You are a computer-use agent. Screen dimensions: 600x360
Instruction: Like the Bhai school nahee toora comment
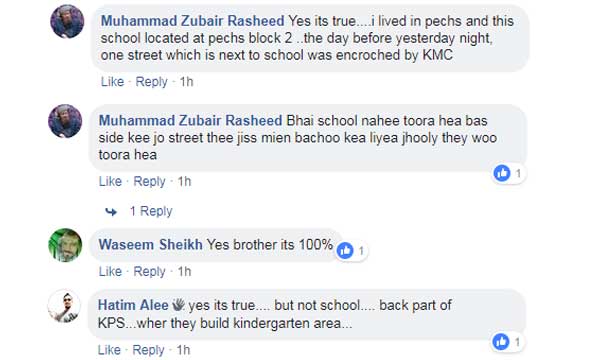click(x=110, y=181)
